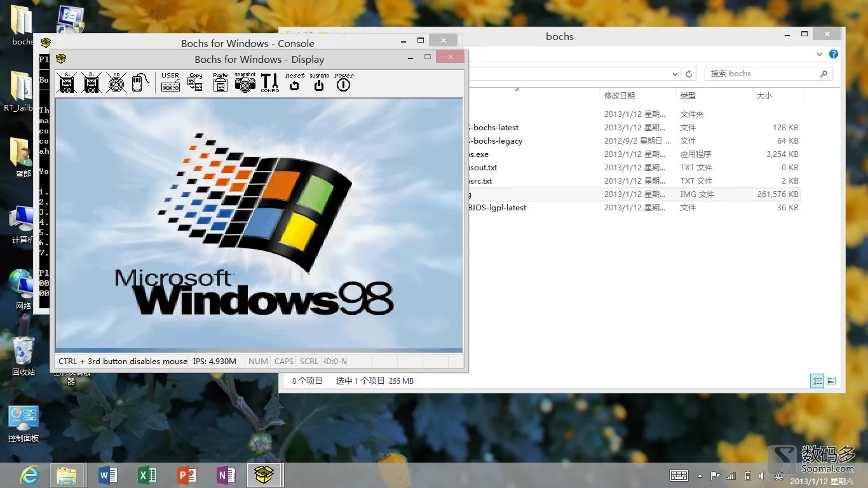Reset the emulated machine
The width and height of the screenshot is (868, 488).
(x=294, y=83)
